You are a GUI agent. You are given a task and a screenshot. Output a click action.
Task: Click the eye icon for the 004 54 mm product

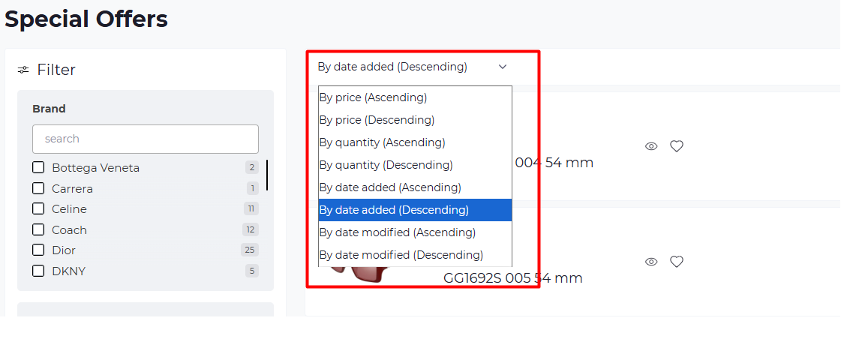651,146
